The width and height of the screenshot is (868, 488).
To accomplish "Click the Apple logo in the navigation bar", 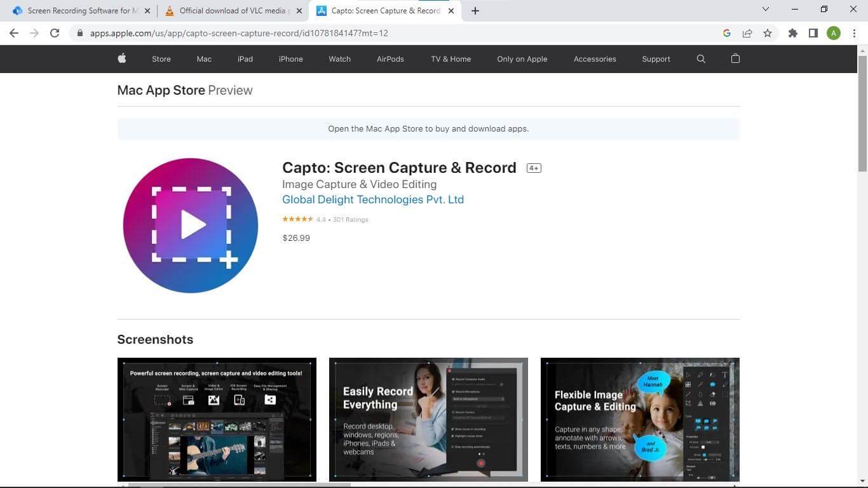I will tap(121, 58).
